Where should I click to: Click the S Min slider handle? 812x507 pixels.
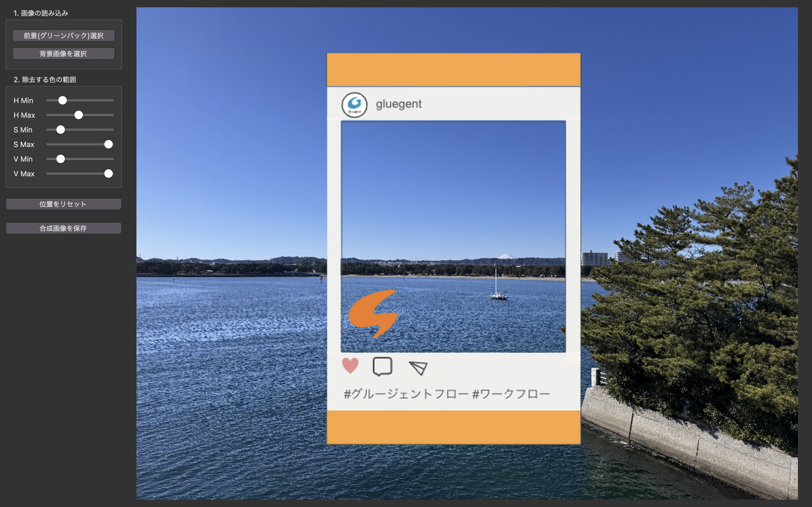[61, 130]
